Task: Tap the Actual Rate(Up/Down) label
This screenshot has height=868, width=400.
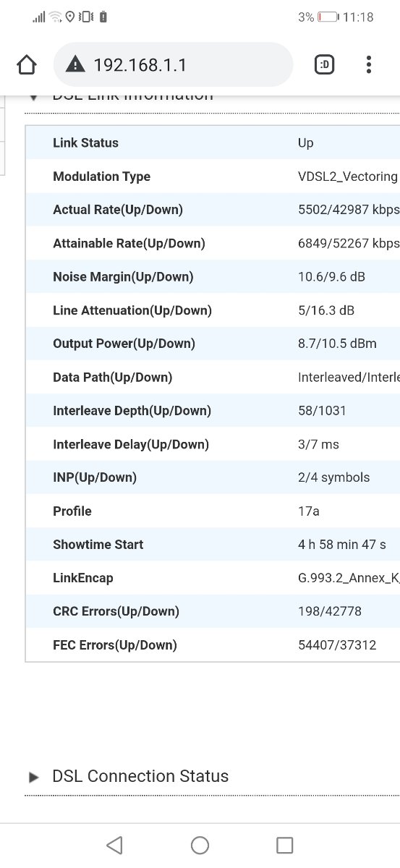Action: click(118, 210)
